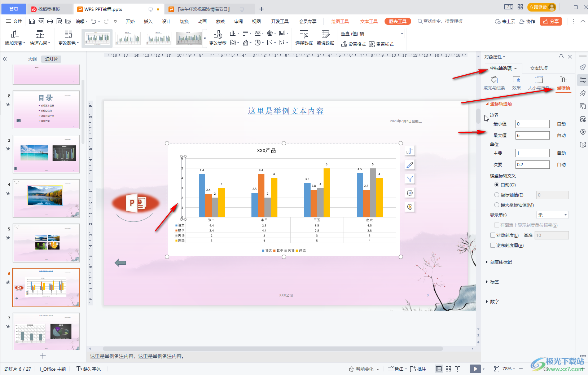Click the Redo arrow icon
Viewport: 588px width, 375px height.
(106, 21)
